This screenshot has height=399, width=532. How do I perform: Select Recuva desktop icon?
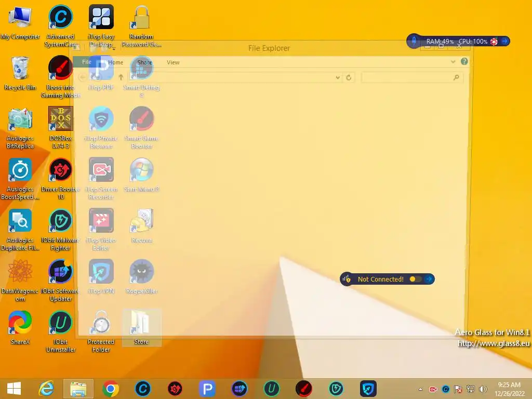141,226
